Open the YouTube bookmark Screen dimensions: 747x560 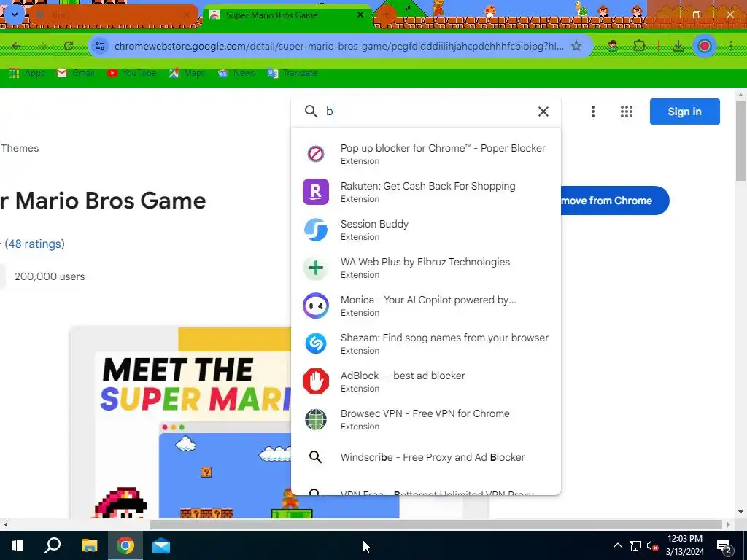[x=131, y=73]
